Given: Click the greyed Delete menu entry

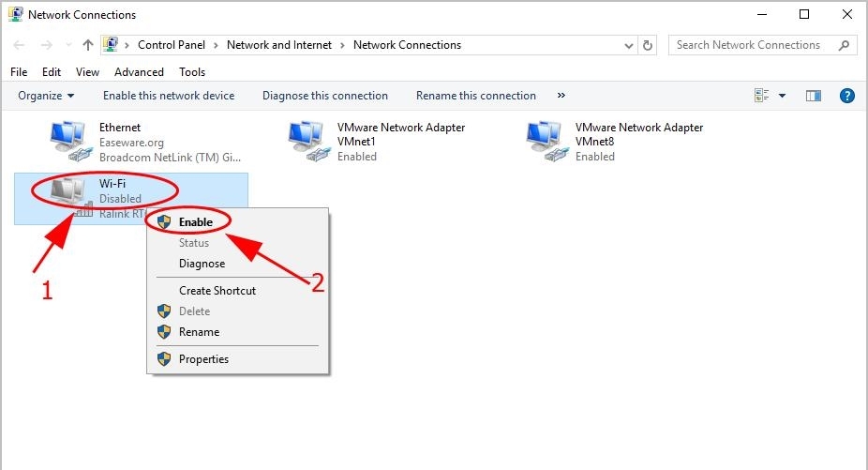Looking at the screenshot, I should click(238, 311).
